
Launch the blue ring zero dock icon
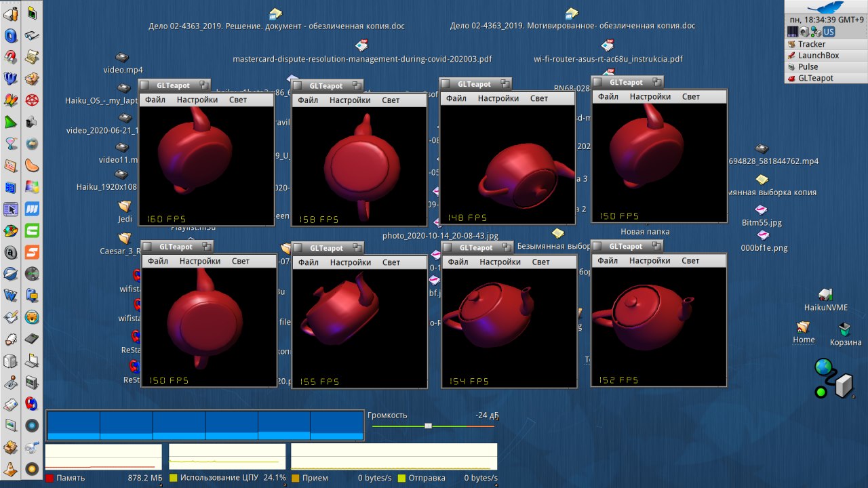point(10,37)
